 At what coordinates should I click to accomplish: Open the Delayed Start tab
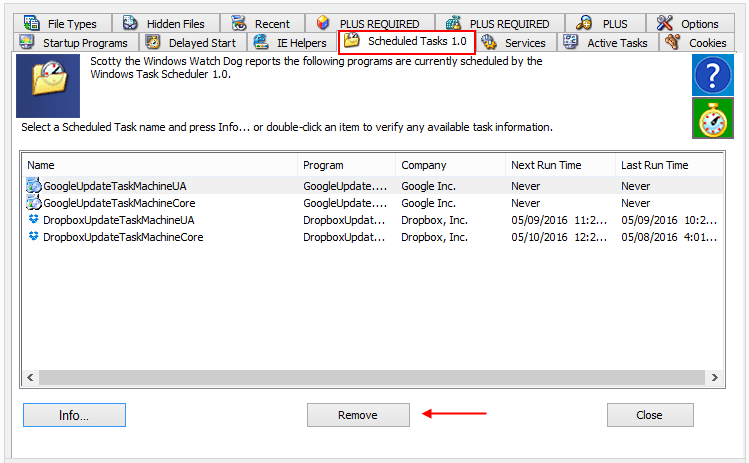[x=193, y=43]
